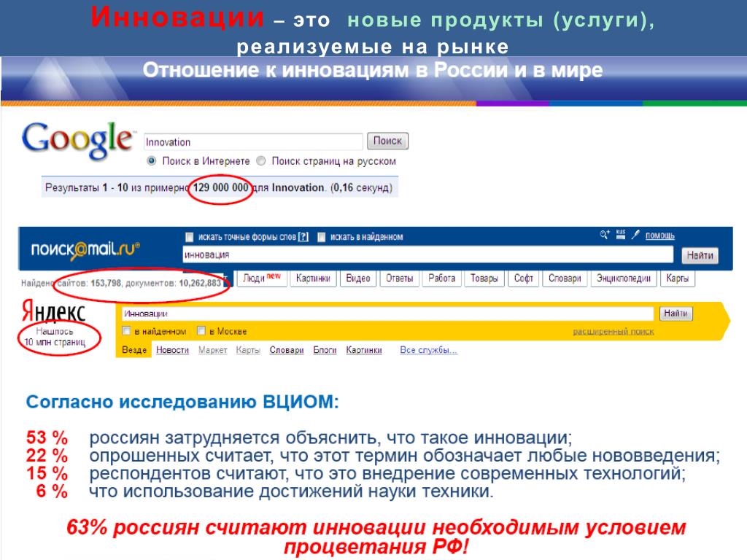The height and width of the screenshot is (560, 747).
Task: Enable the искать точные формы слов checkbox
Action: (x=190, y=237)
